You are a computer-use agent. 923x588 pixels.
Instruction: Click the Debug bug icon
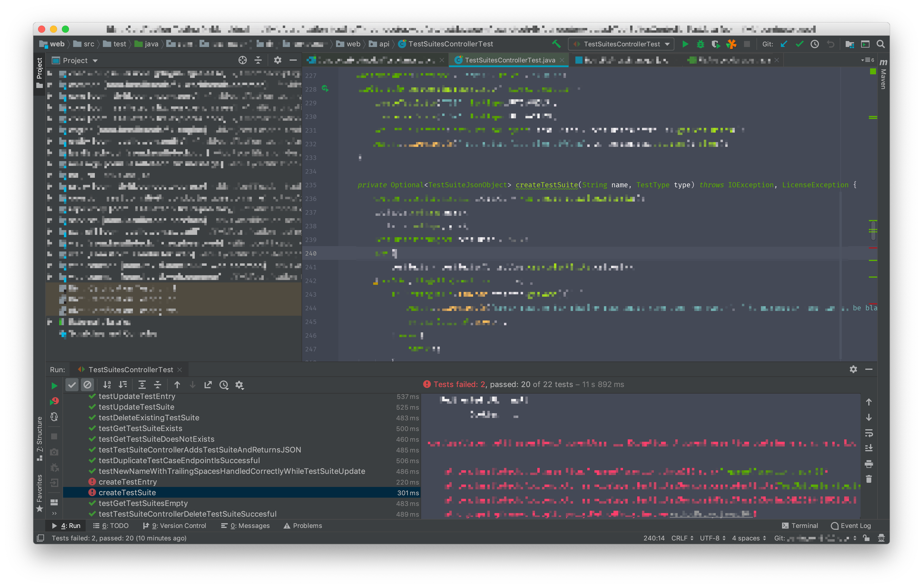[x=700, y=44]
